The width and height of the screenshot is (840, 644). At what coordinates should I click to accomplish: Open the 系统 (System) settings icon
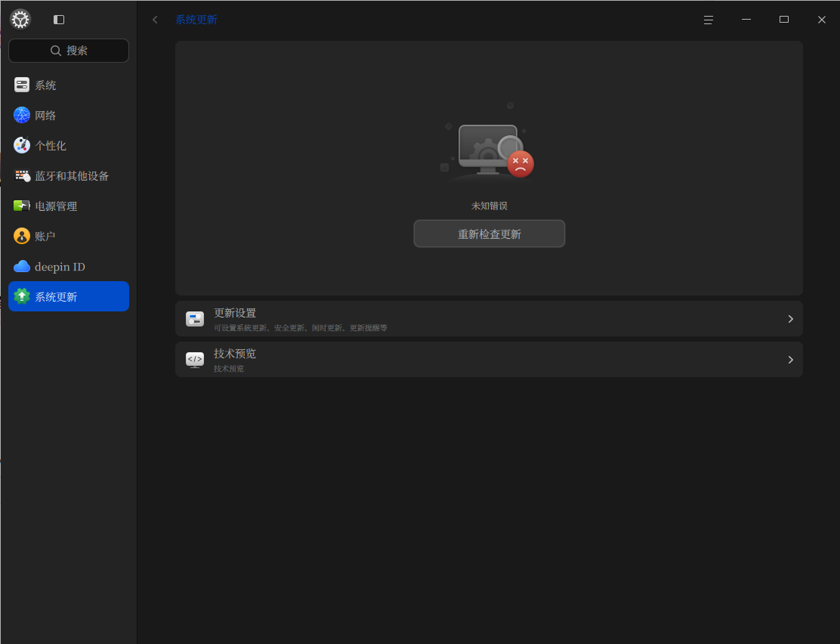click(x=21, y=85)
